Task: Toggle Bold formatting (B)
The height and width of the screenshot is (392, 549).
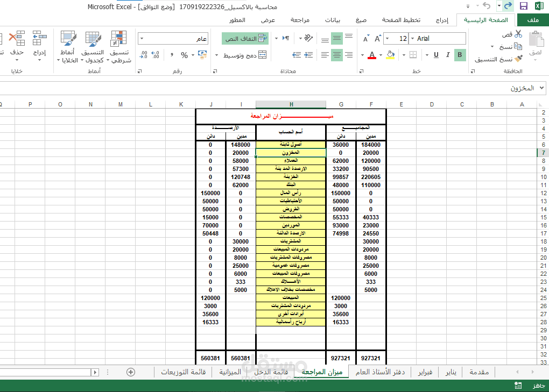Action: click(x=460, y=54)
